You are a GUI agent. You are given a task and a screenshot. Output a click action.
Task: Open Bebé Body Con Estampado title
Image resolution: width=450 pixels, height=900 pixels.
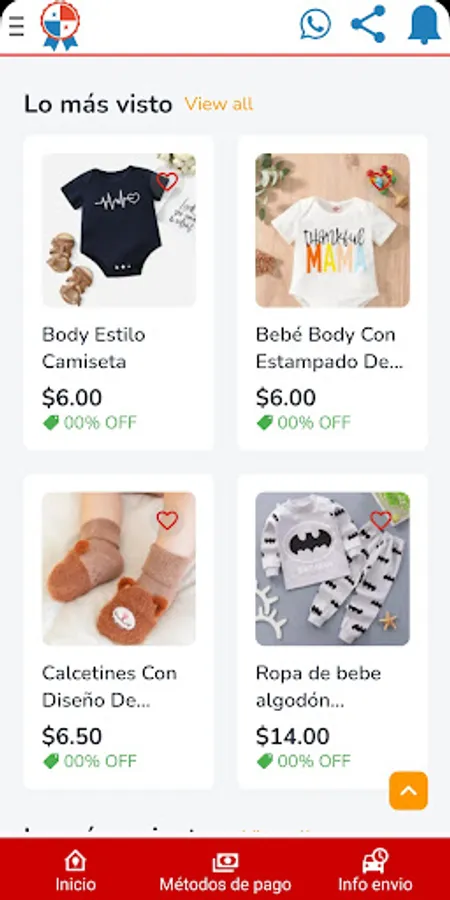pos(329,348)
